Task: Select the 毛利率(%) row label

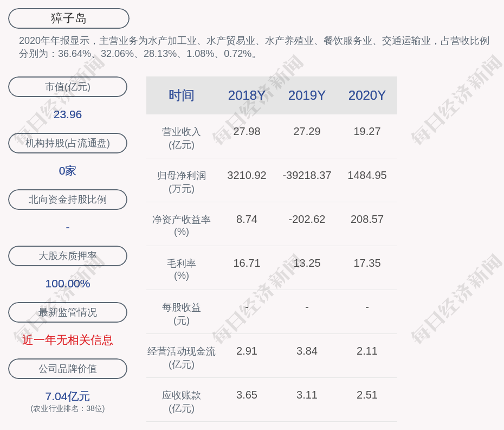Action: [182, 269]
